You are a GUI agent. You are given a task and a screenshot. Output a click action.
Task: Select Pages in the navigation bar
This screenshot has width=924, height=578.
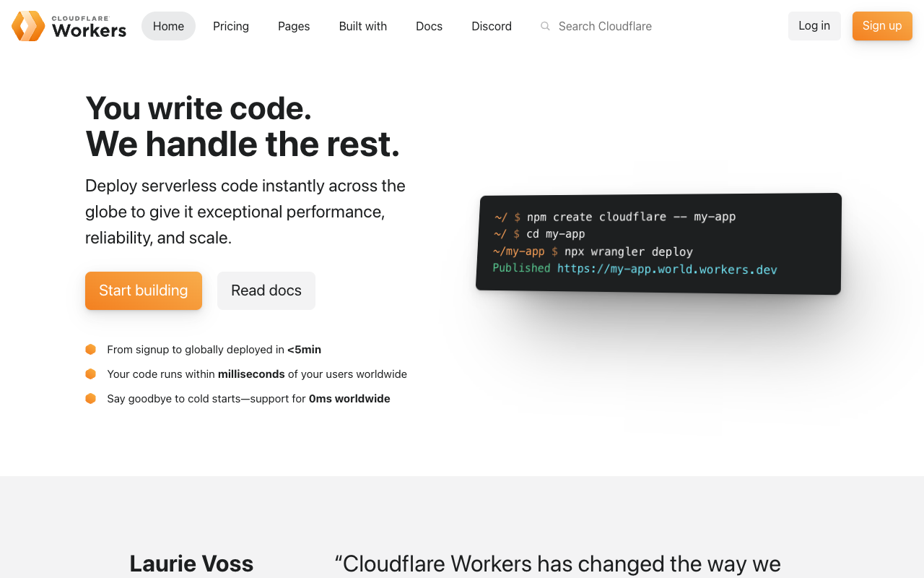(x=294, y=26)
